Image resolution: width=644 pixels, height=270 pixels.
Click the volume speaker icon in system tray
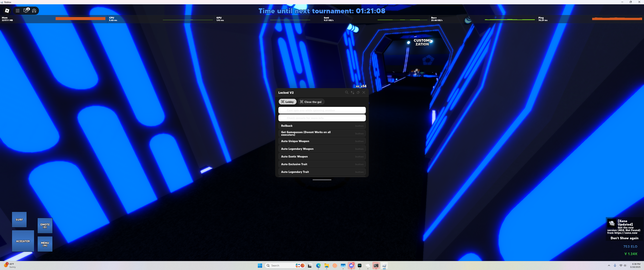625,265
